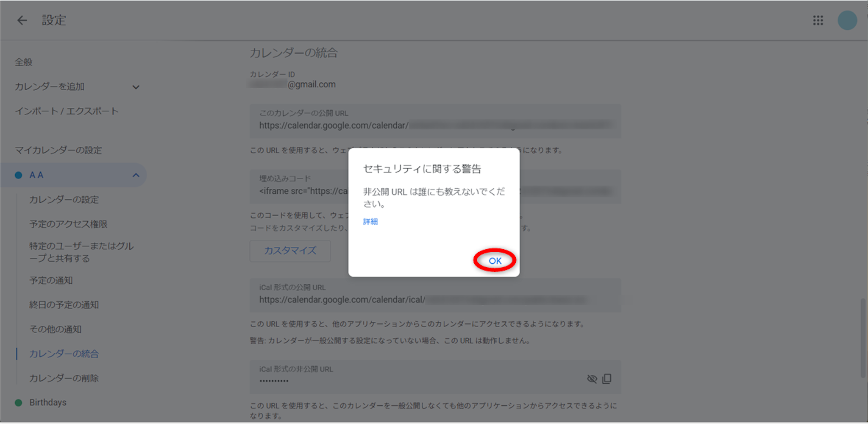
Task: Open インポート / エクスポート settings
Action: coord(67,111)
